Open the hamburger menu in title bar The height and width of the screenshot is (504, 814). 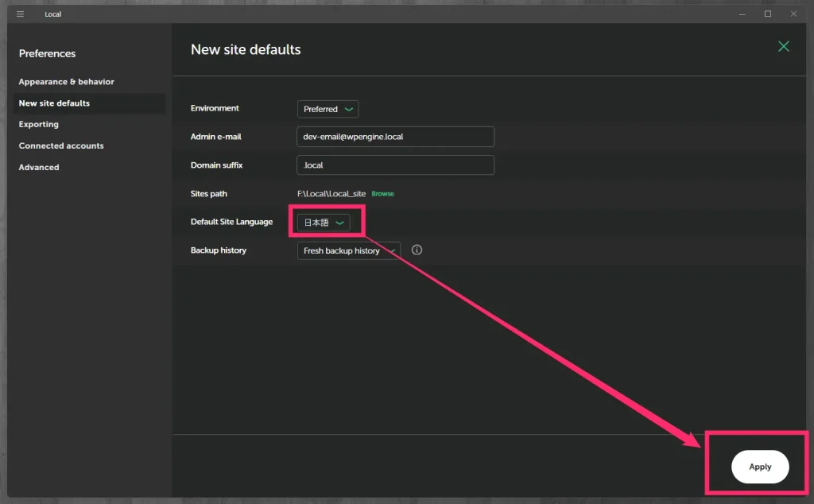[x=20, y=14]
